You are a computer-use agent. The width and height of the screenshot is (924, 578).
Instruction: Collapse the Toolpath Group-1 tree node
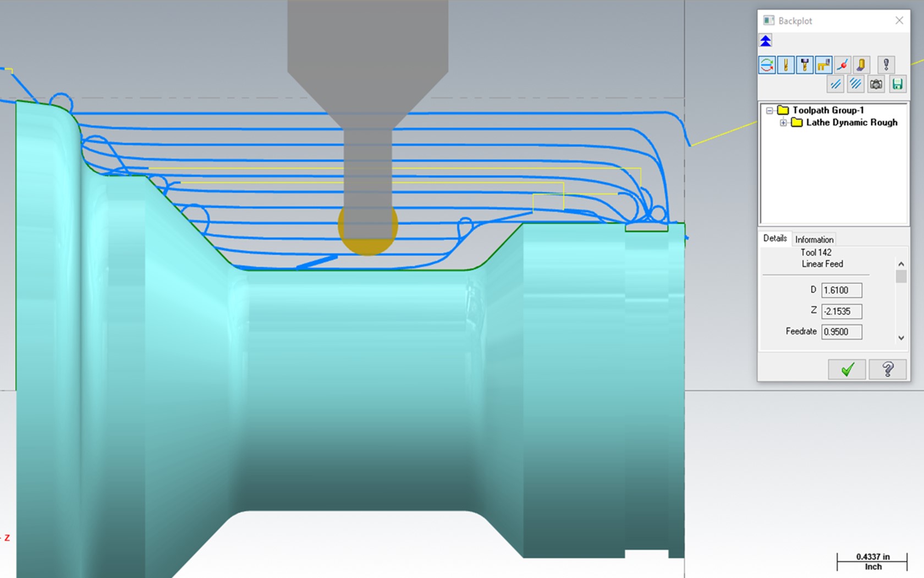[x=770, y=111]
